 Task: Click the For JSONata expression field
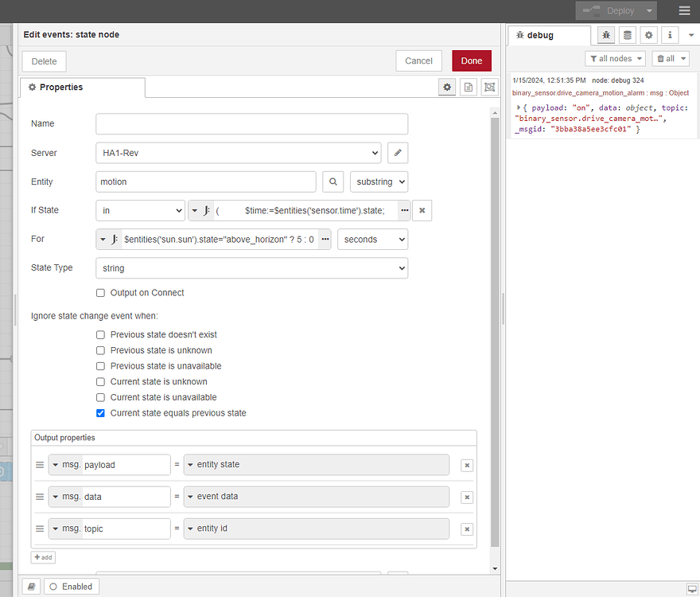[x=220, y=240]
